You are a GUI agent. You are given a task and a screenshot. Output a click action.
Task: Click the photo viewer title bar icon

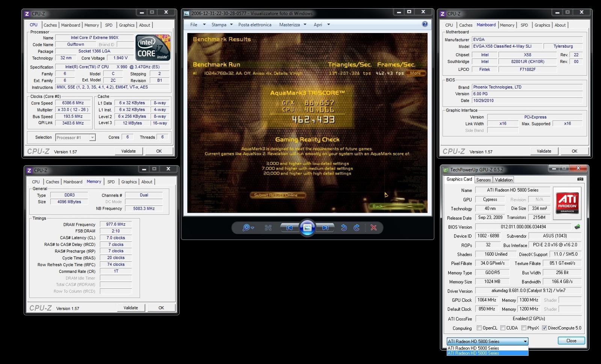coord(187,14)
